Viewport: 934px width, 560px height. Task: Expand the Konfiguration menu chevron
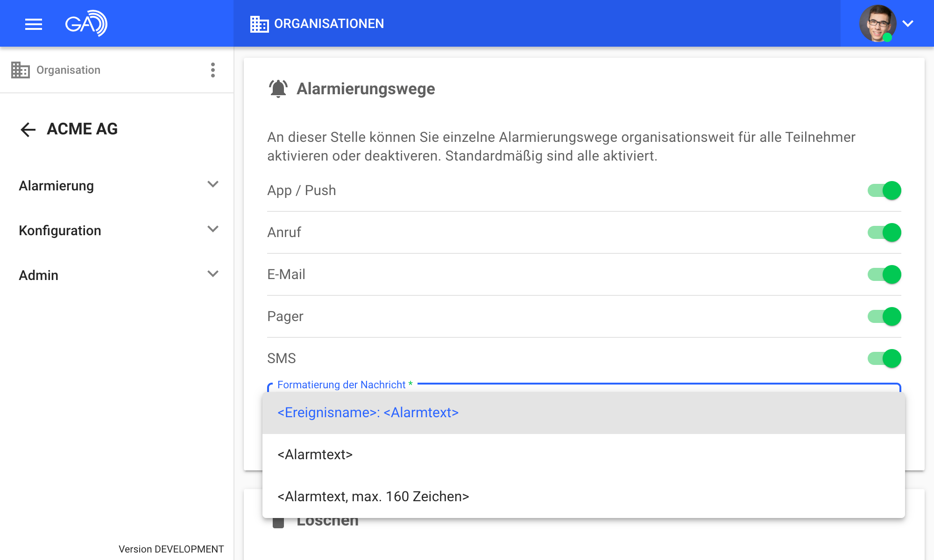tap(213, 229)
